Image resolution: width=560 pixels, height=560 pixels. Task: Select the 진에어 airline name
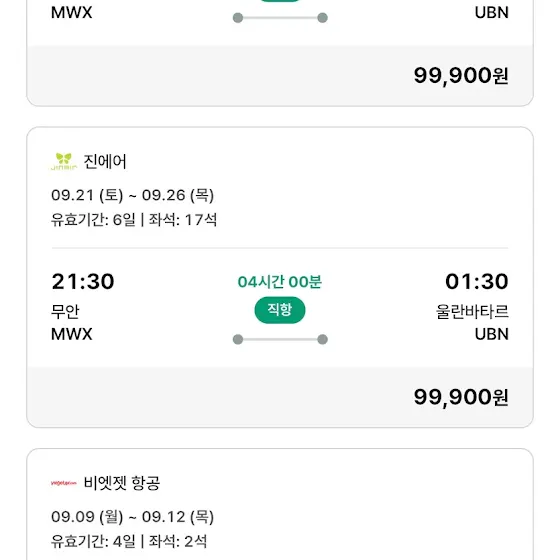[105, 161]
